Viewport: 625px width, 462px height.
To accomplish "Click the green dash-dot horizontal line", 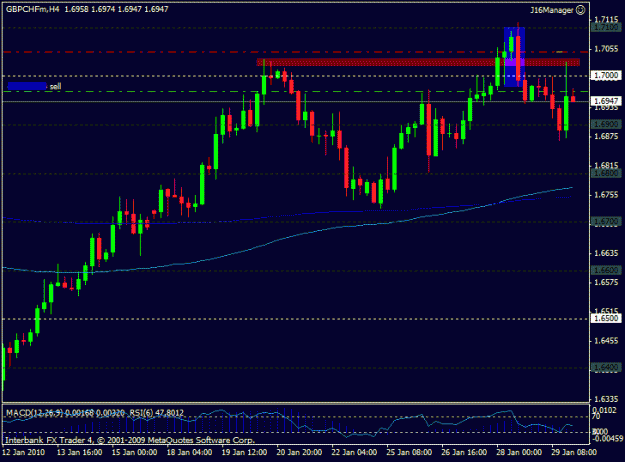I will (295, 92).
